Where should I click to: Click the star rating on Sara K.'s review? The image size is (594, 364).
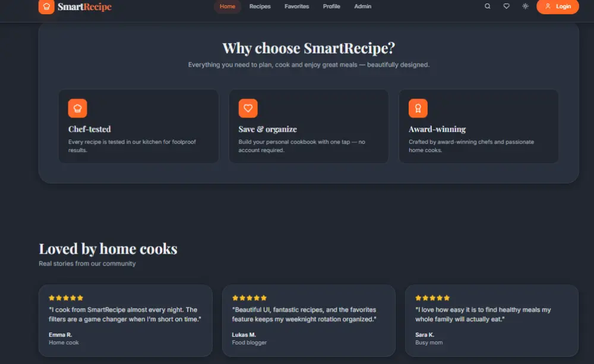[432, 297]
